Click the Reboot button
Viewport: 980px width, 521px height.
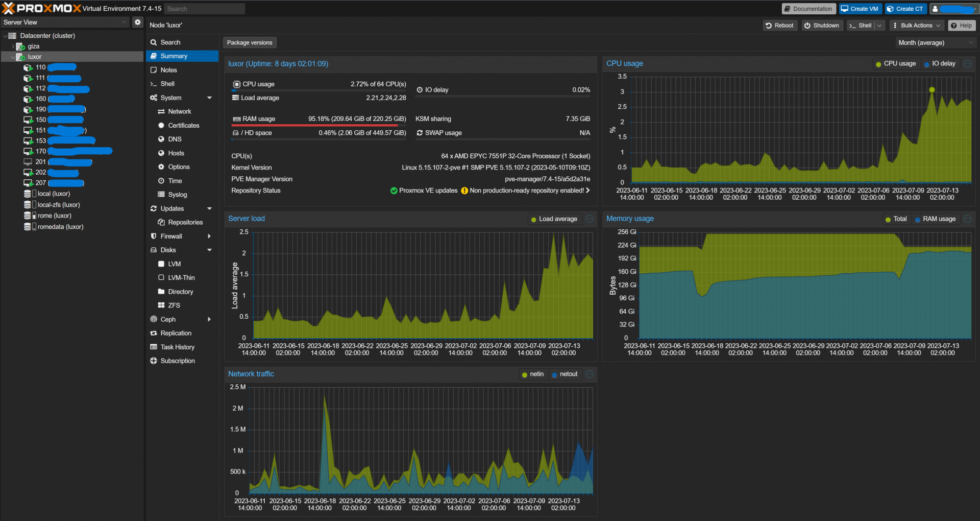779,26
